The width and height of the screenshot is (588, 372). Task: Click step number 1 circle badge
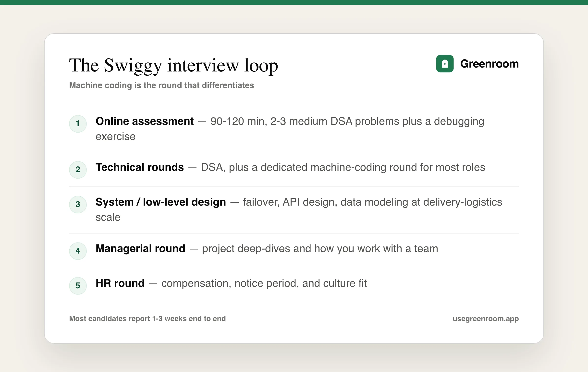click(78, 124)
